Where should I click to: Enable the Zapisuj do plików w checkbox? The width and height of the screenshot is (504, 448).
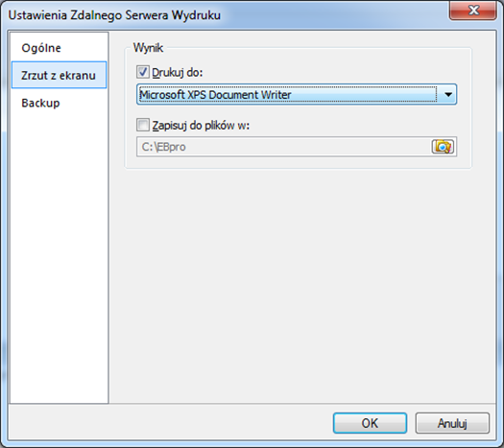pos(143,125)
